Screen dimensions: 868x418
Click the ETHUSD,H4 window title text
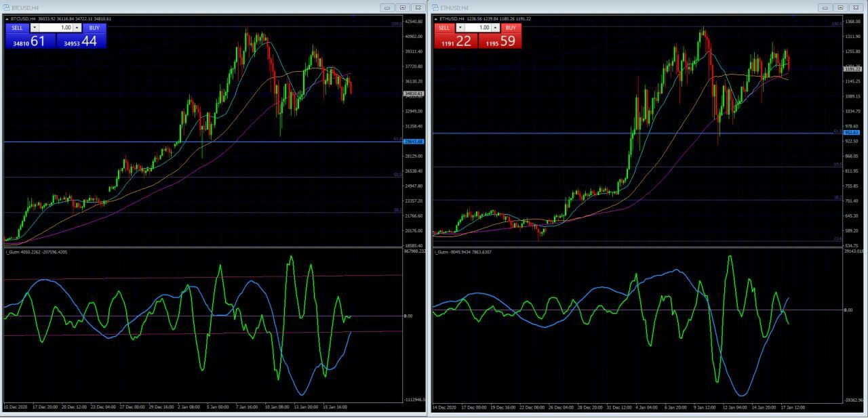[454, 7]
